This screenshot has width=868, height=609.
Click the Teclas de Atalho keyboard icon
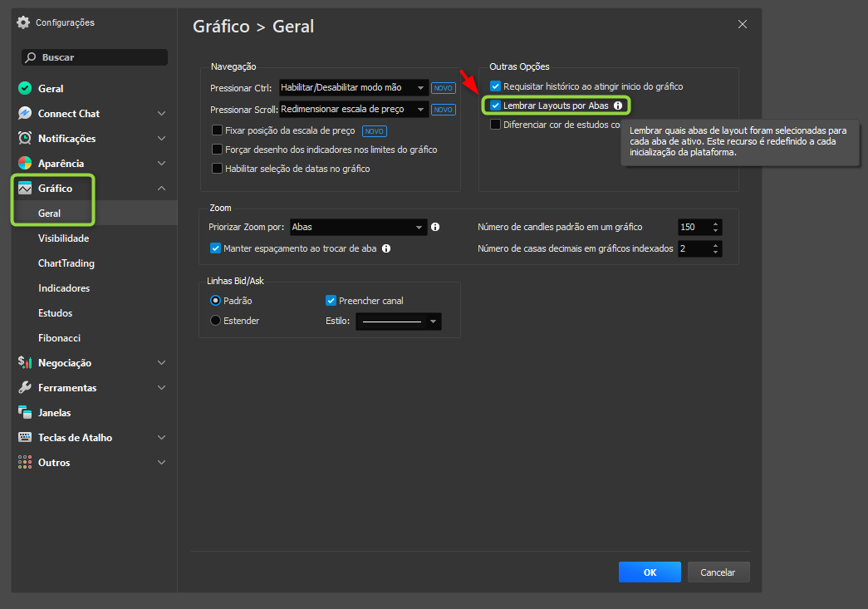pyautogui.click(x=25, y=438)
